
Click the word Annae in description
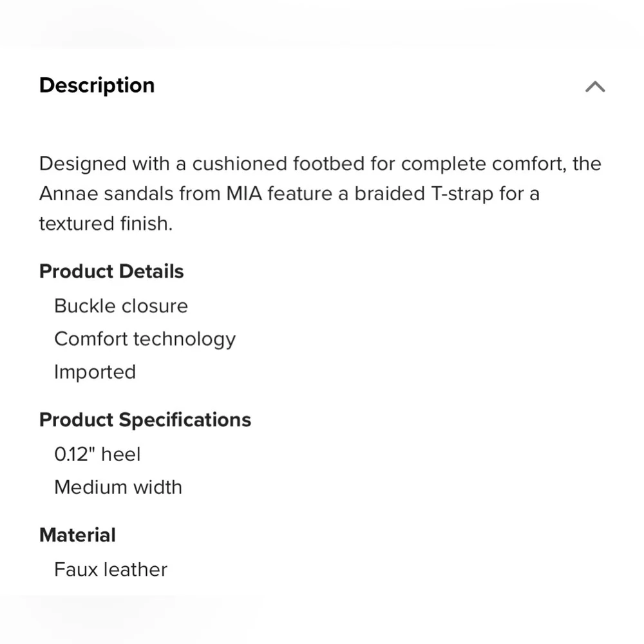coord(68,193)
